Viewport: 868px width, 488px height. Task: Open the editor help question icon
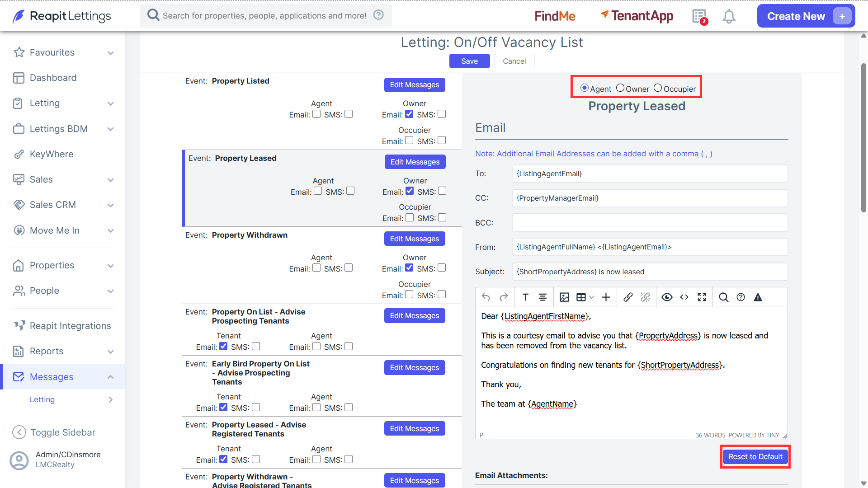coord(741,297)
